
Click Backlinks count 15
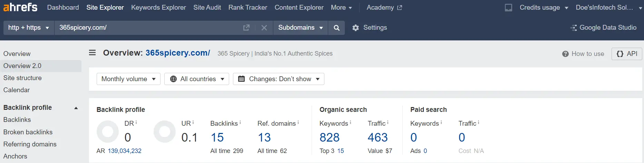click(217, 137)
